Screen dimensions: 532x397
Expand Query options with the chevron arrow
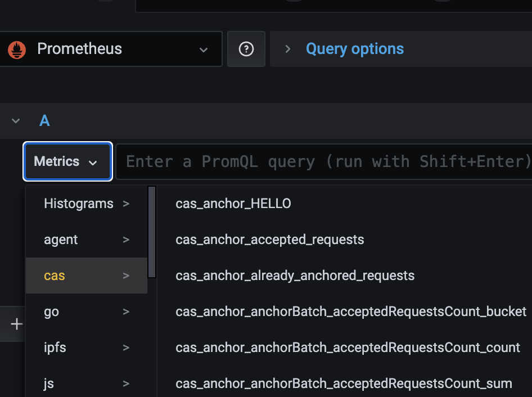click(288, 49)
